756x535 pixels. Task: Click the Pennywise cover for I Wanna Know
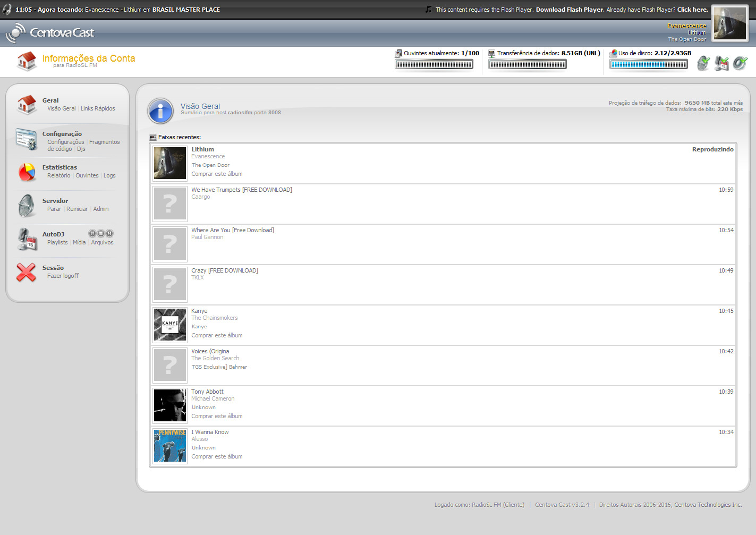[x=170, y=446]
